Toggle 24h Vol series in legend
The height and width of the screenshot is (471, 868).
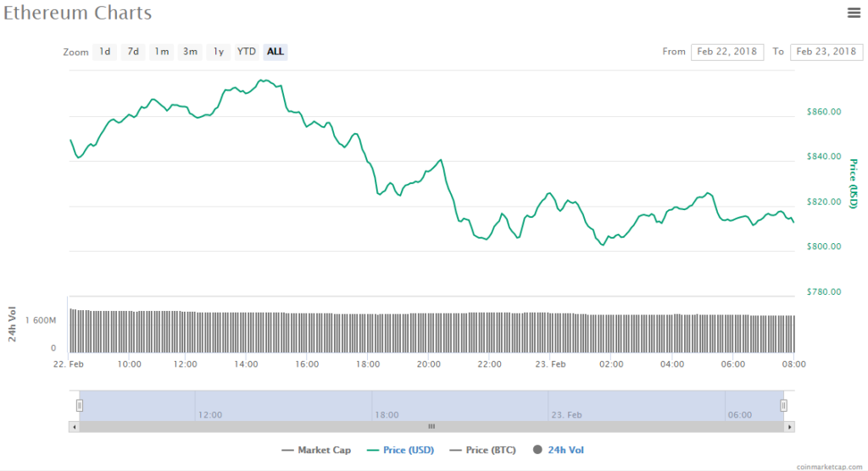pyautogui.click(x=559, y=450)
